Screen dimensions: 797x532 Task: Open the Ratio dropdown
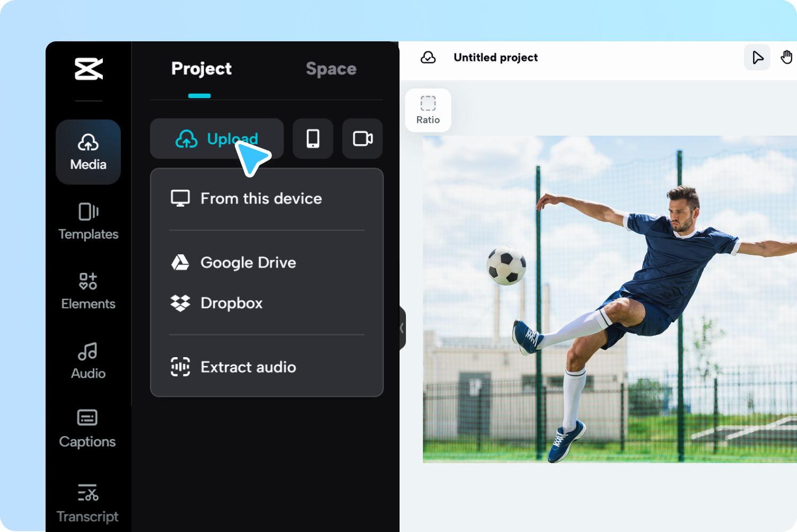pyautogui.click(x=428, y=110)
